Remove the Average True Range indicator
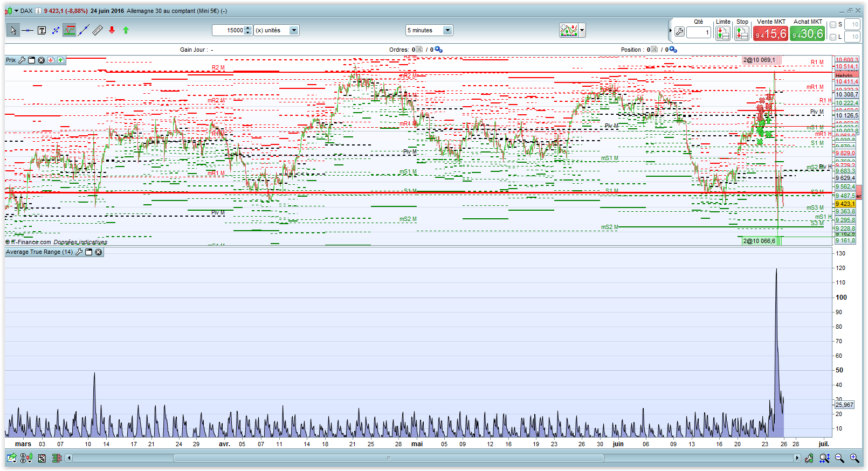 coord(99,252)
